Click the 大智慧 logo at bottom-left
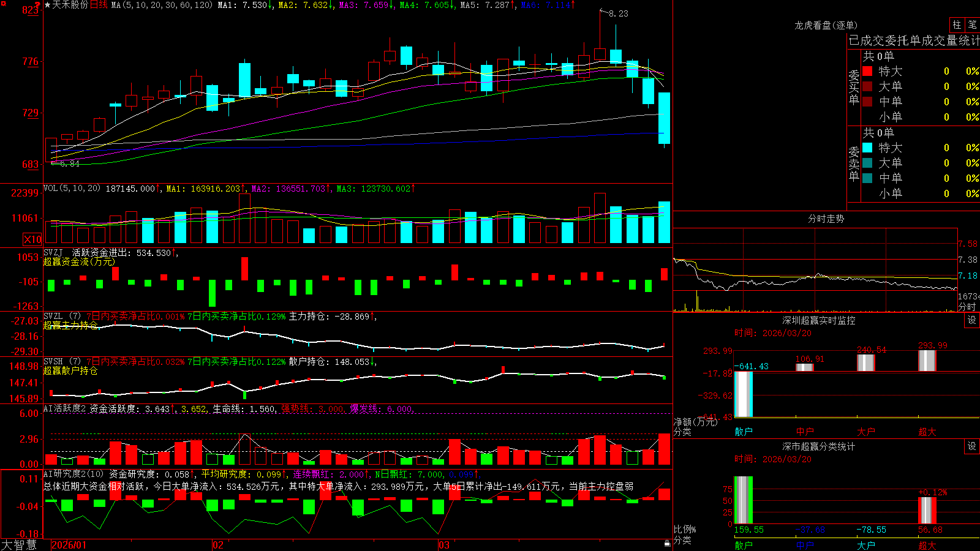This screenshot has height=551, width=980. (19, 545)
